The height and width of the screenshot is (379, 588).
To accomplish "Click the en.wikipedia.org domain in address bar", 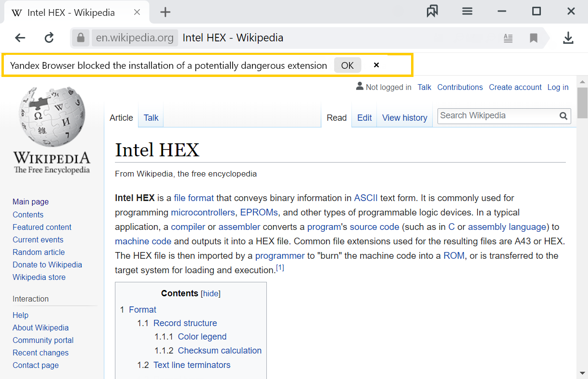I will click(x=135, y=38).
